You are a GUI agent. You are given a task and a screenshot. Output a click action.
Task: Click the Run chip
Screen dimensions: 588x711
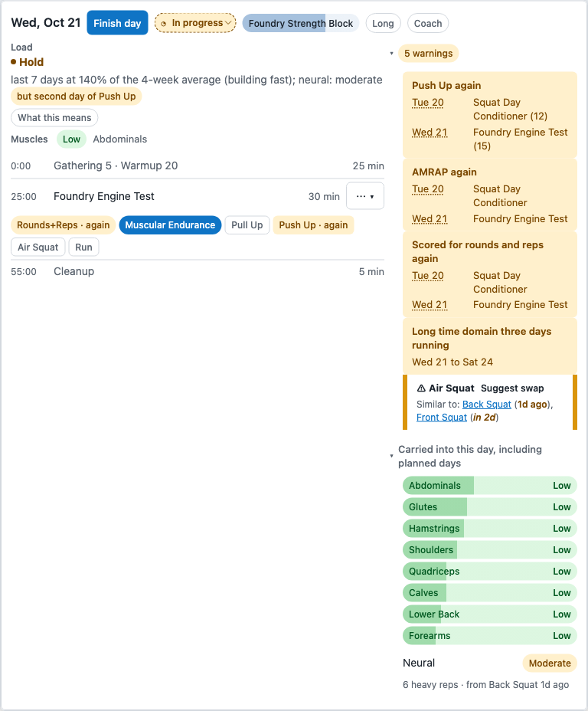point(83,247)
